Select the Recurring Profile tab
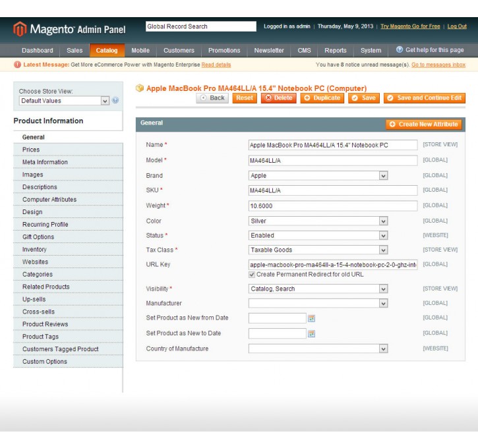The image size is (478, 448). (x=68, y=225)
